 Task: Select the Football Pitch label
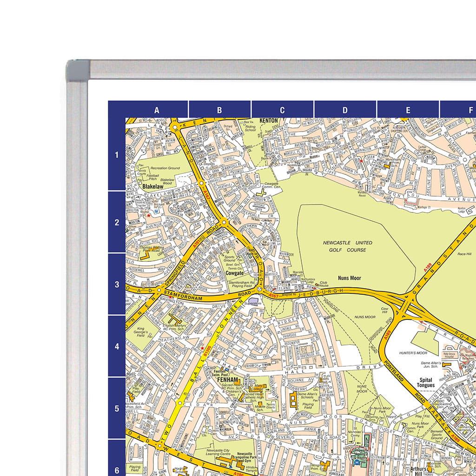(152, 177)
